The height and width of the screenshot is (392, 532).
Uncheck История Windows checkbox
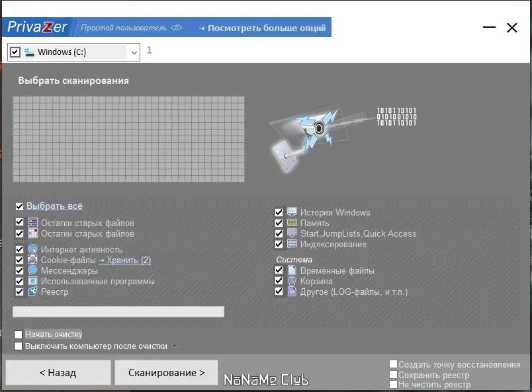tap(279, 212)
